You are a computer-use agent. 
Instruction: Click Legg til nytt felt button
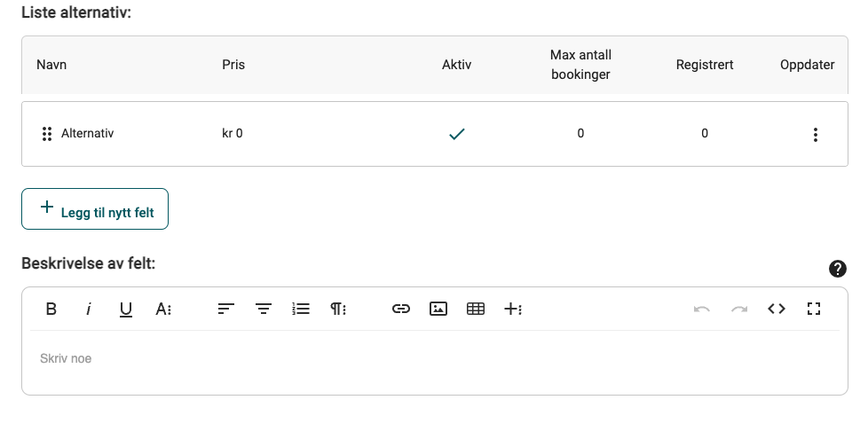click(x=95, y=209)
